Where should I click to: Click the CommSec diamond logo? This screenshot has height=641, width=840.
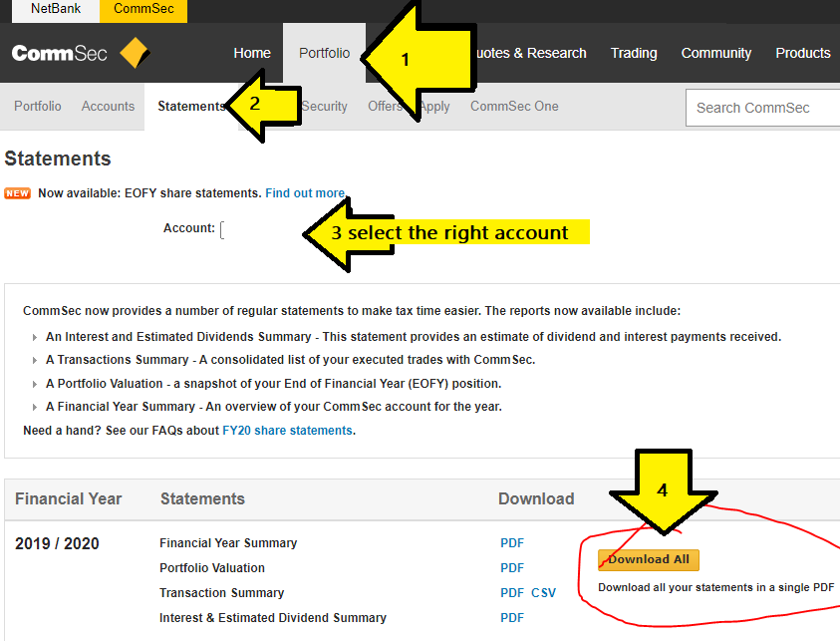(135, 53)
